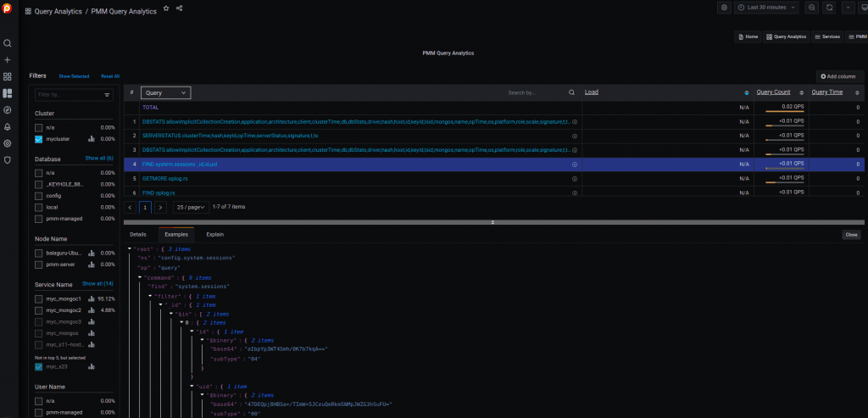Check the myc_mongoc1 service filter
This screenshot has height=418, width=868.
pyautogui.click(x=39, y=298)
